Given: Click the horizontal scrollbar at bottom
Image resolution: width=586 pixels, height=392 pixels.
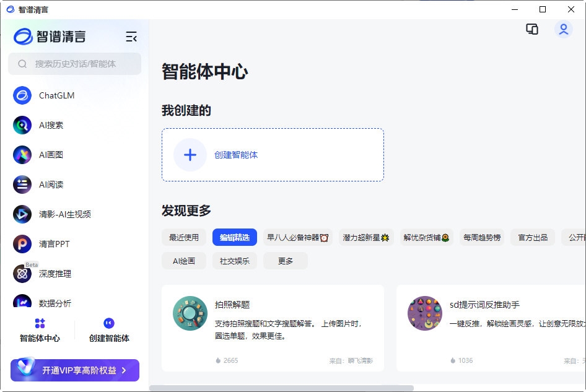Looking at the screenshot, I should [281, 388].
